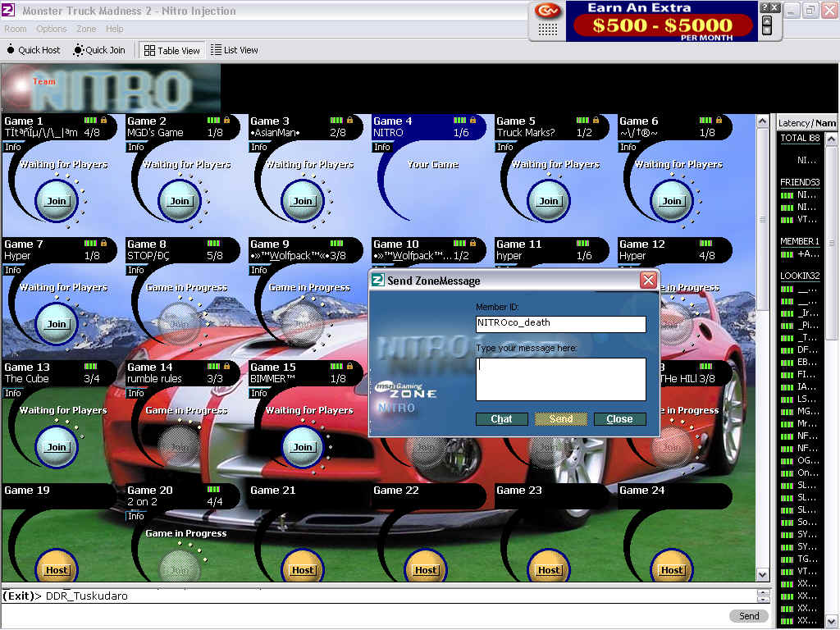Image resolution: width=840 pixels, height=630 pixels.
Task: Click the 'Type your message here' text box
Action: coord(561,379)
